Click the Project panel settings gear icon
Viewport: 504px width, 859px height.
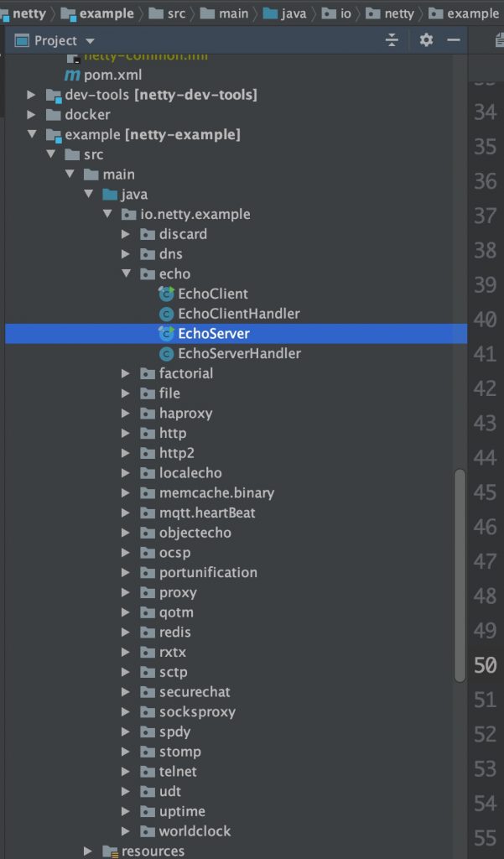coord(426,40)
